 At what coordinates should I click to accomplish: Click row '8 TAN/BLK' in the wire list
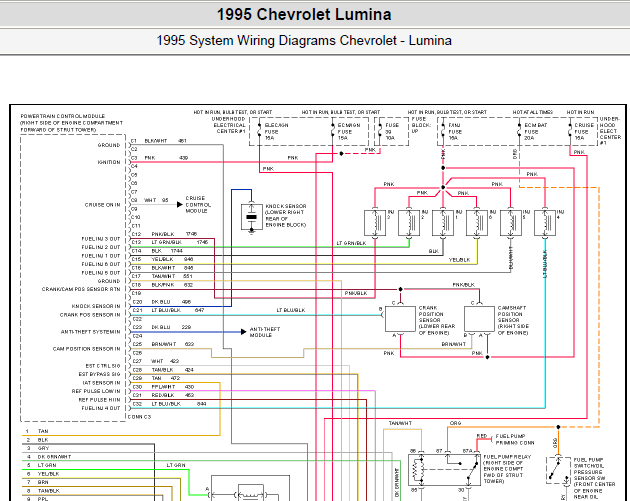click(43, 491)
